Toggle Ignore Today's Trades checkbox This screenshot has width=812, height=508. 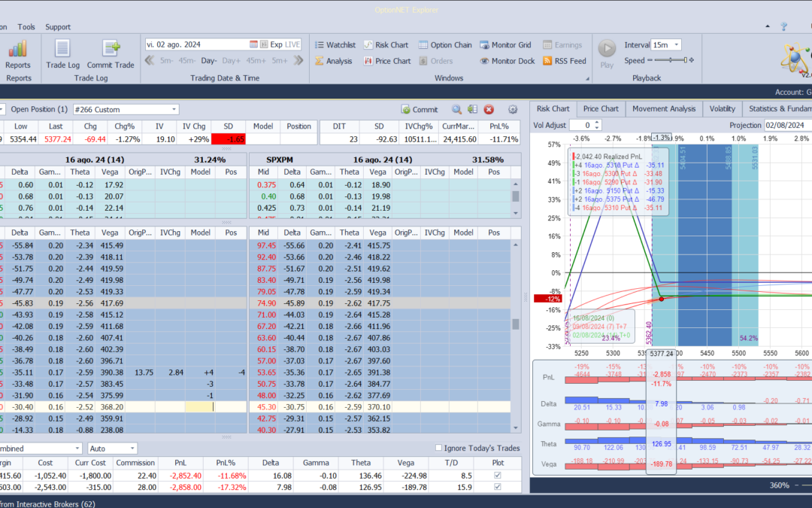click(438, 448)
